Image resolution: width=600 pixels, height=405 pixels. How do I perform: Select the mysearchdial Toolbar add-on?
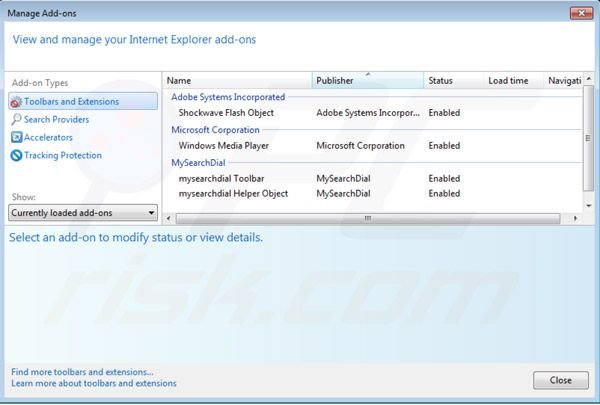tap(221, 179)
